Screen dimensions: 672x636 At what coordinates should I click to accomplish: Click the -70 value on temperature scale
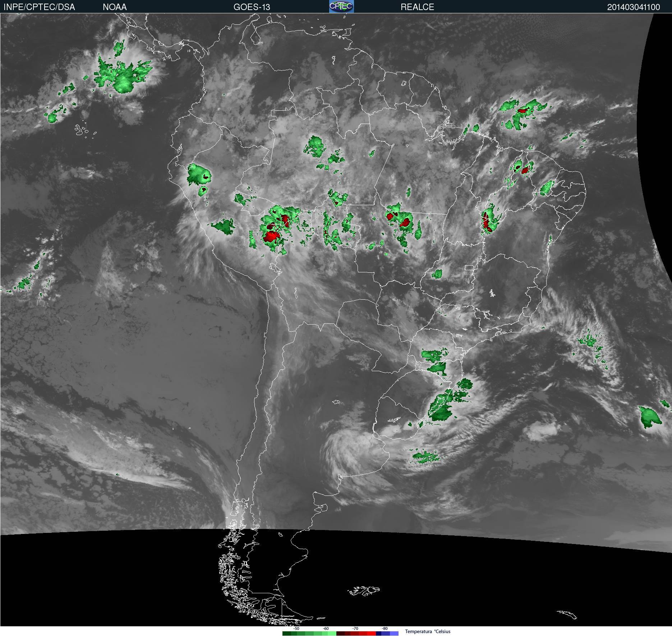[x=355, y=628]
